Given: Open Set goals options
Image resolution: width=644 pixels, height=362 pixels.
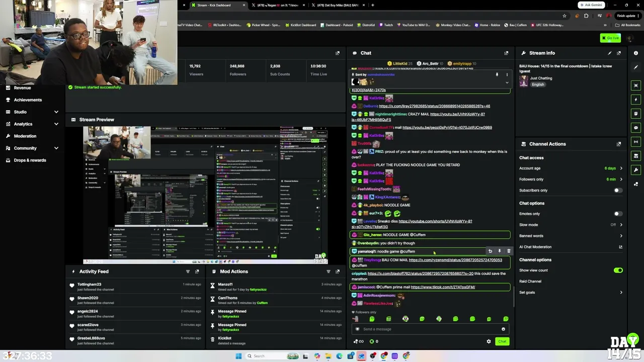Looking at the screenshot, I should (x=571, y=293).
